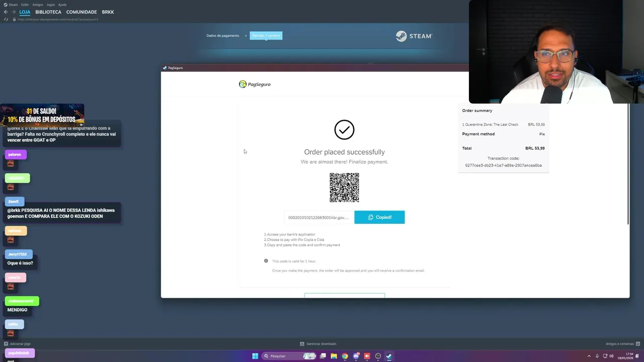Open Steam from the taskbar
Screen dimensions: 644x362
(x=389, y=356)
